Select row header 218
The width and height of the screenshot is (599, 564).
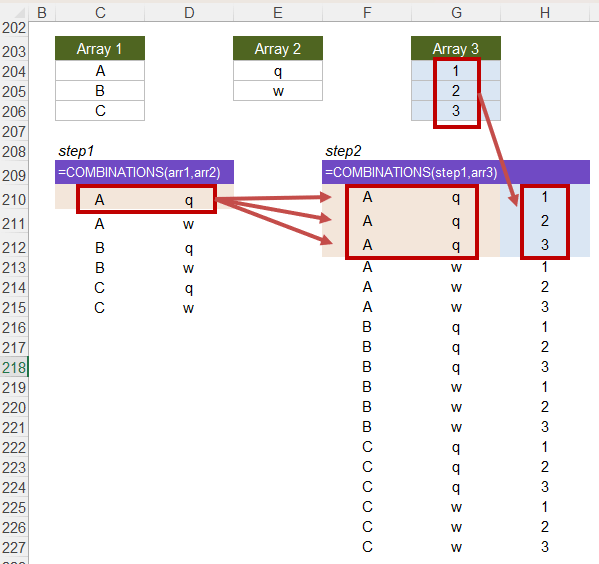coord(14,368)
